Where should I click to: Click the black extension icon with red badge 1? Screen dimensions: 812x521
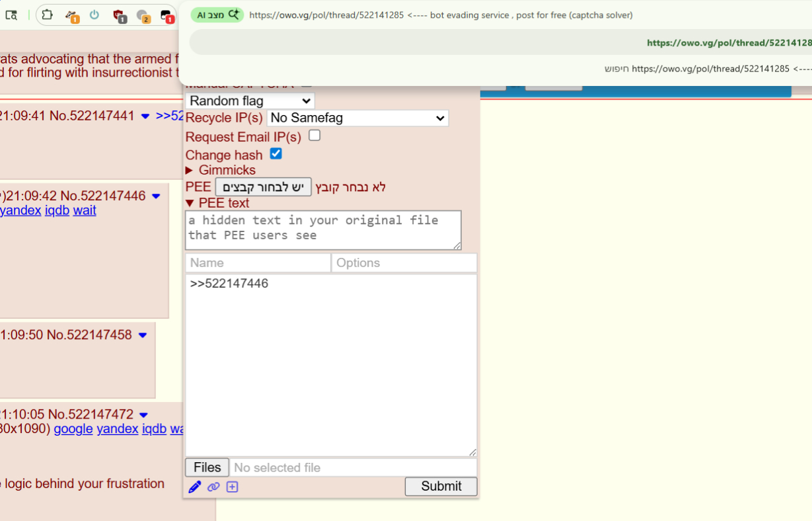tap(166, 15)
